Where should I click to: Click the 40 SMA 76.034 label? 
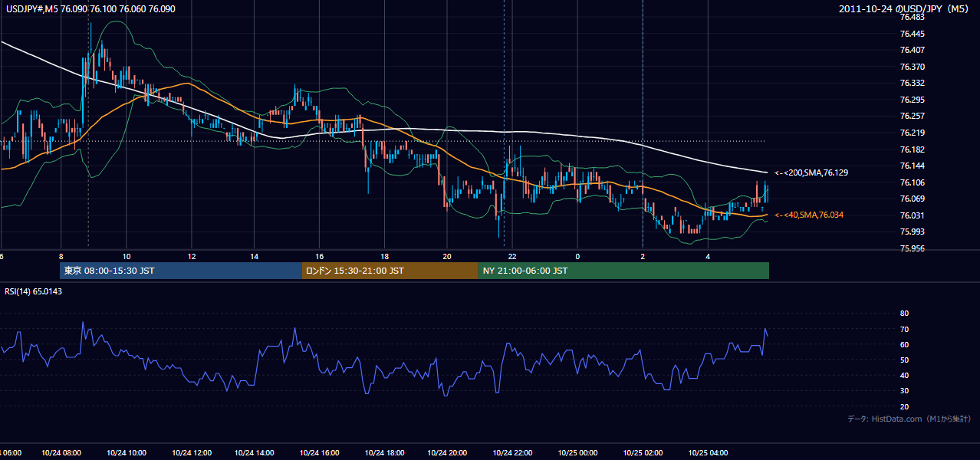(x=809, y=215)
